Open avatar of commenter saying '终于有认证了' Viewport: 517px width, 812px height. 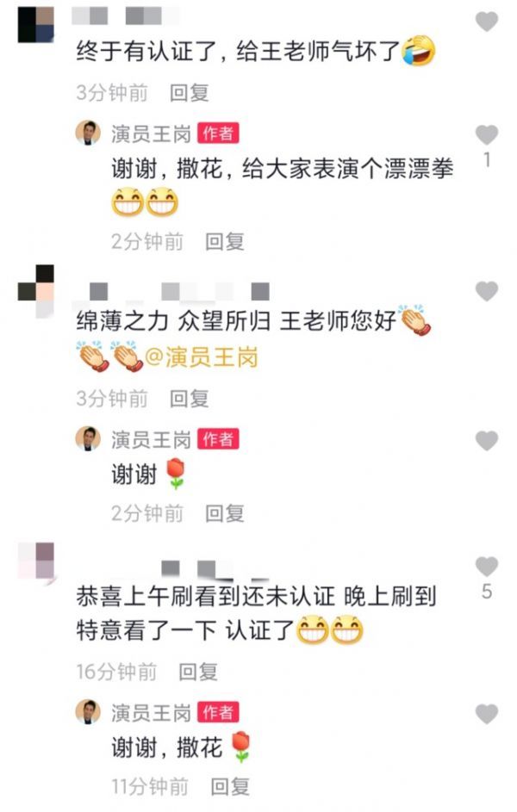tap(35, 25)
